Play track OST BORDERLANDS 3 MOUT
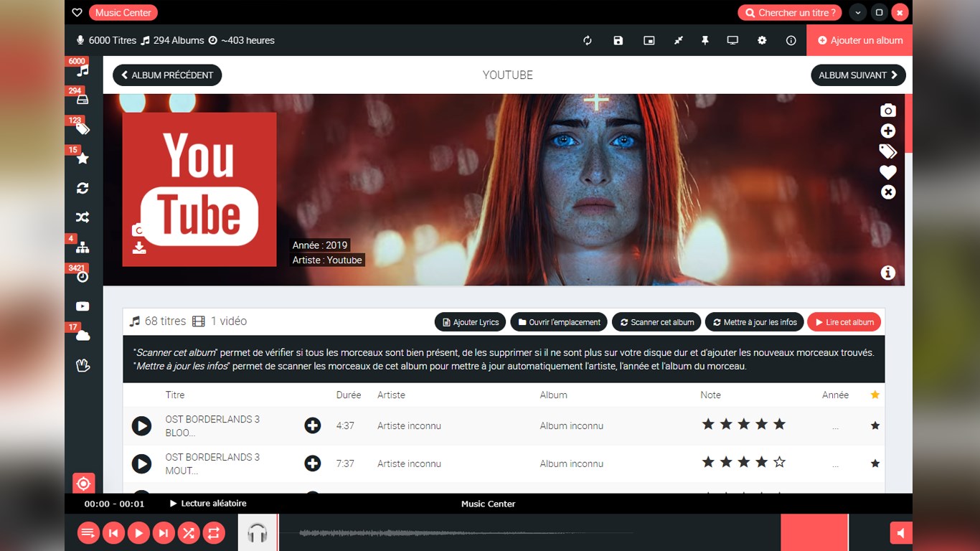 (142, 464)
